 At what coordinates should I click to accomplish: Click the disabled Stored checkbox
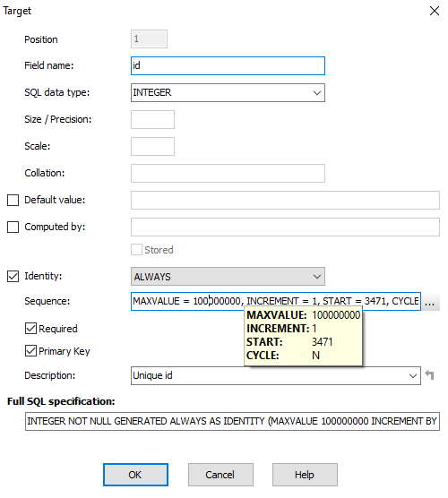coord(136,250)
